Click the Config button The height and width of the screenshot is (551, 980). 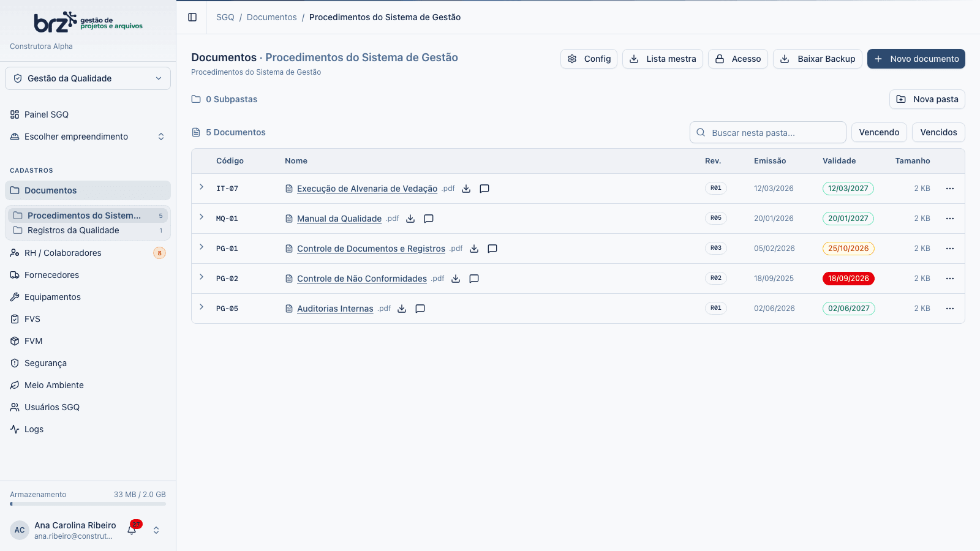pyautogui.click(x=589, y=59)
